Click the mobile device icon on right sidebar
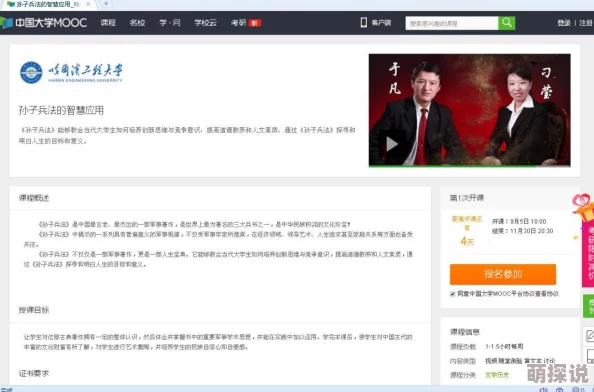594x392 pixels. tap(589, 356)
